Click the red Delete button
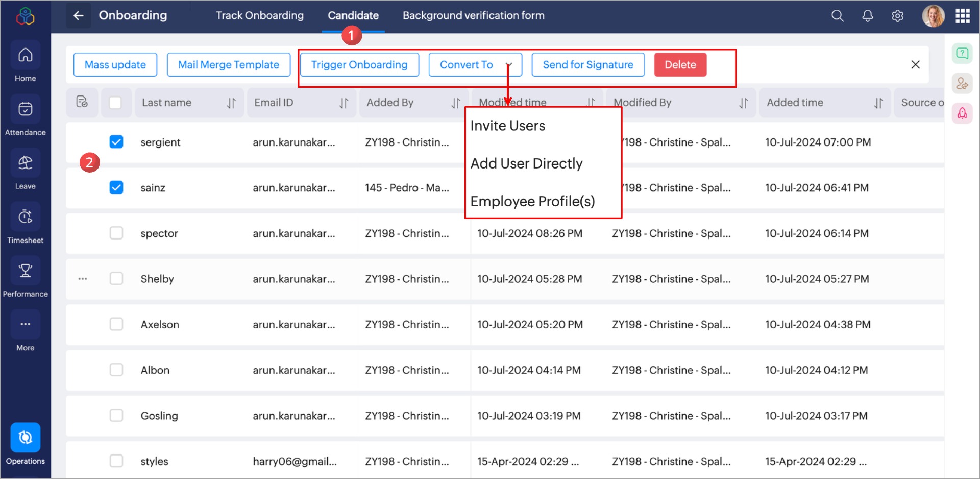 (680, 65)
